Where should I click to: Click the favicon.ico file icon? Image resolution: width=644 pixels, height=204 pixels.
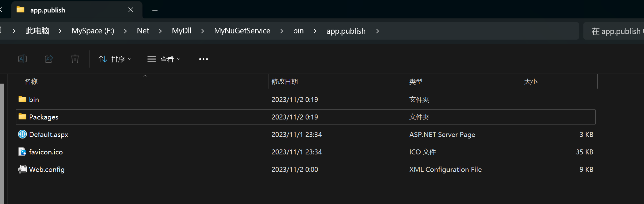pyautogui.click(x=22, y=152)
